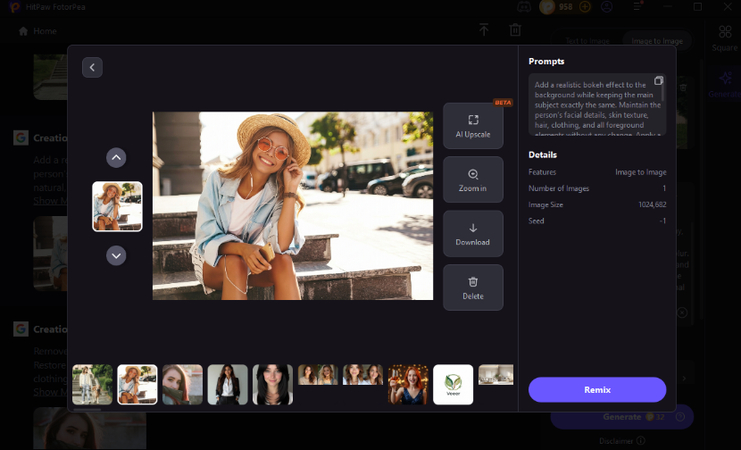Click the Remix button
Viewport: 741px width, 450px height.
(597, 389)
